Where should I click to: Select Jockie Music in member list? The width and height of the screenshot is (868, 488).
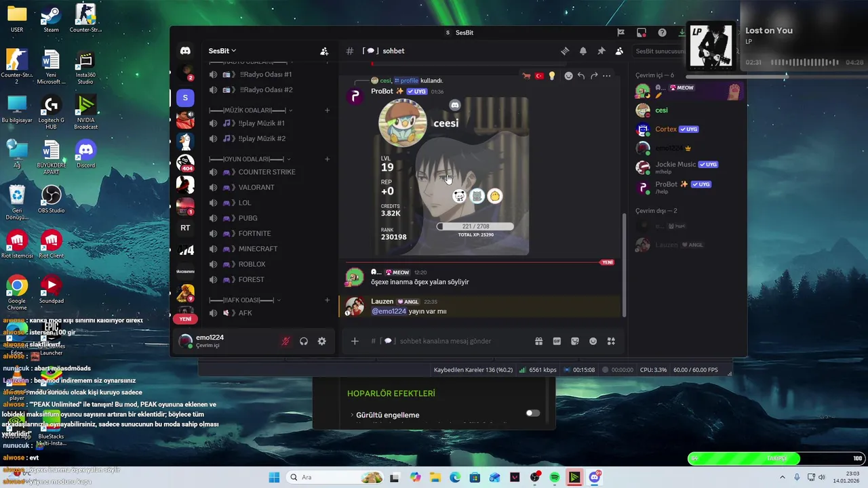tap(688, 167)
